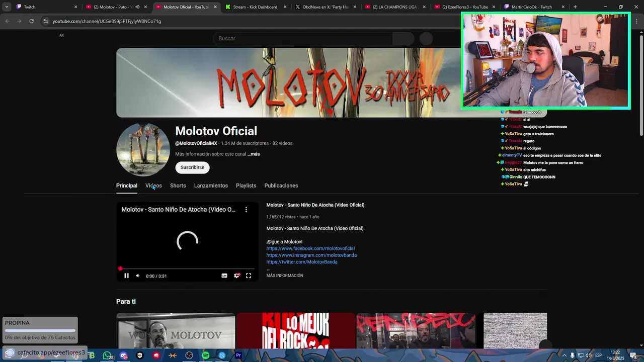This screenshot has height=362, width=644.
Task: Click the youtube.com address bar URL
Action: tap(107, 21)
